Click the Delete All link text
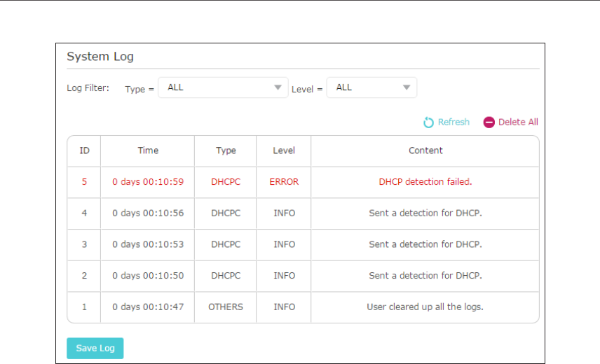The width and height of the screenshot is (600, 364). coord(518,122)
